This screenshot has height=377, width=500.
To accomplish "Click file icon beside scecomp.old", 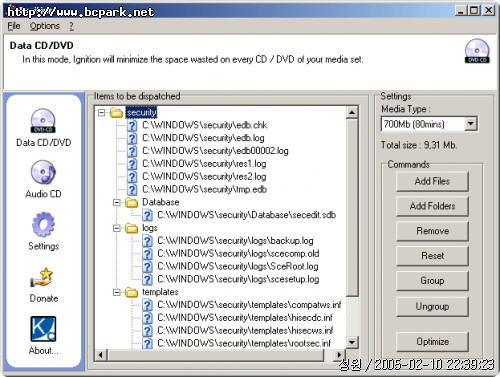I will click(147, 254).
